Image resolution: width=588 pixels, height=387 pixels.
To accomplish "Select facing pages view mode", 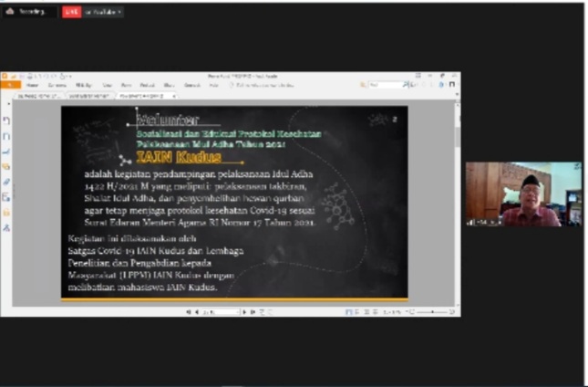I will (366, 312).
